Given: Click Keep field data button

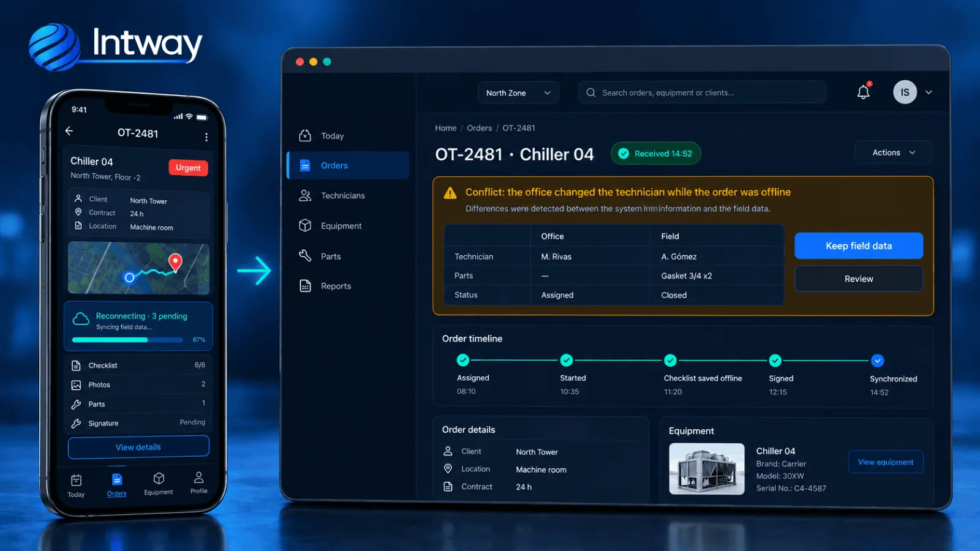Looking at the screenshot, I should 859,246.
